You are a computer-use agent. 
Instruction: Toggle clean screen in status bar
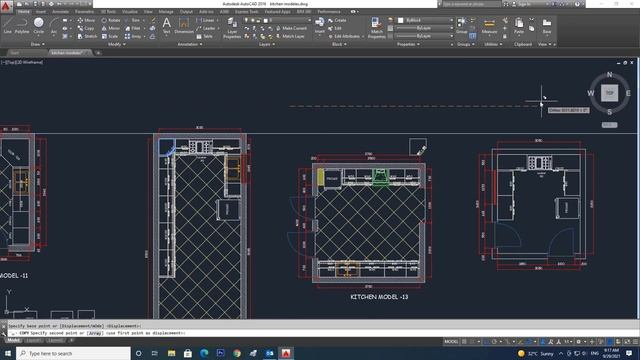(627, 342)
